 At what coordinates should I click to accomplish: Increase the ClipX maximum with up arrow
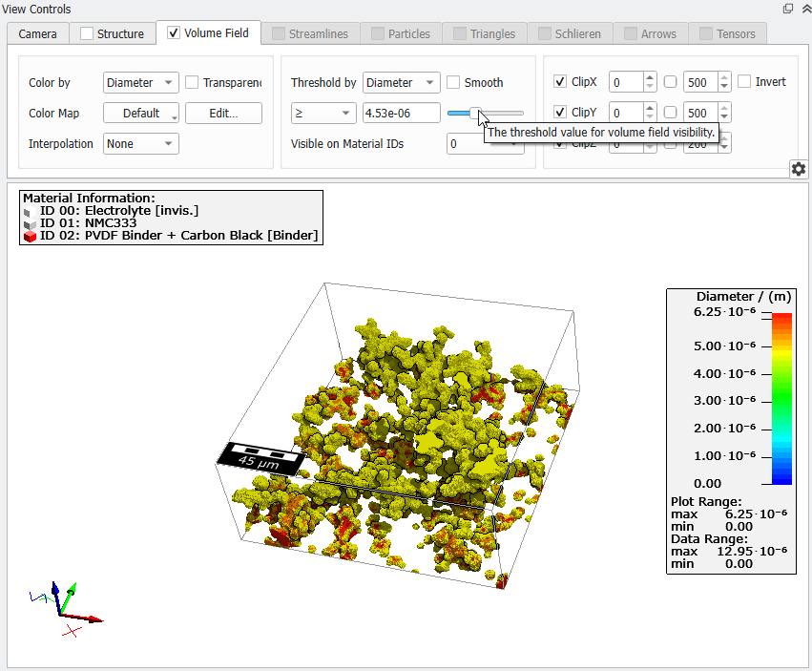[x=724, y=76]
